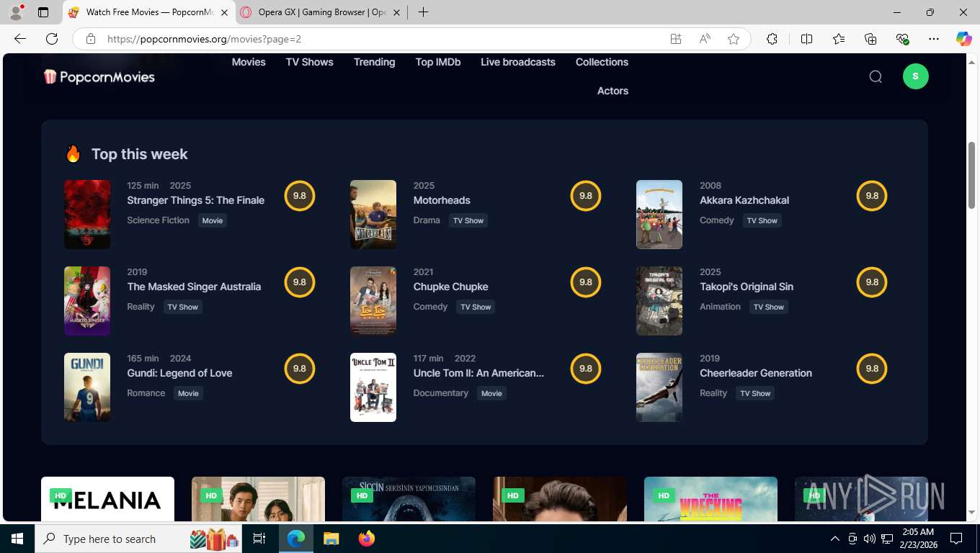Open the Melania HD movie card
980x553 pixels.
[x=107, y=499]
